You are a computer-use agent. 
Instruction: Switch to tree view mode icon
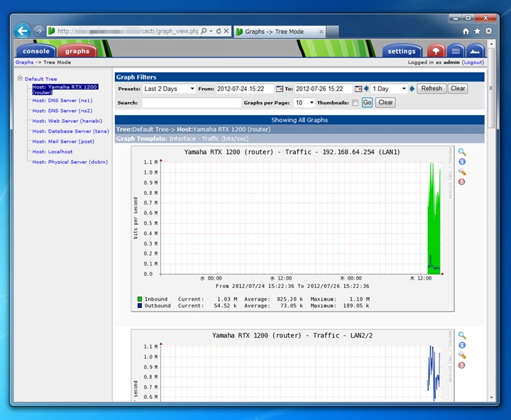436,51
